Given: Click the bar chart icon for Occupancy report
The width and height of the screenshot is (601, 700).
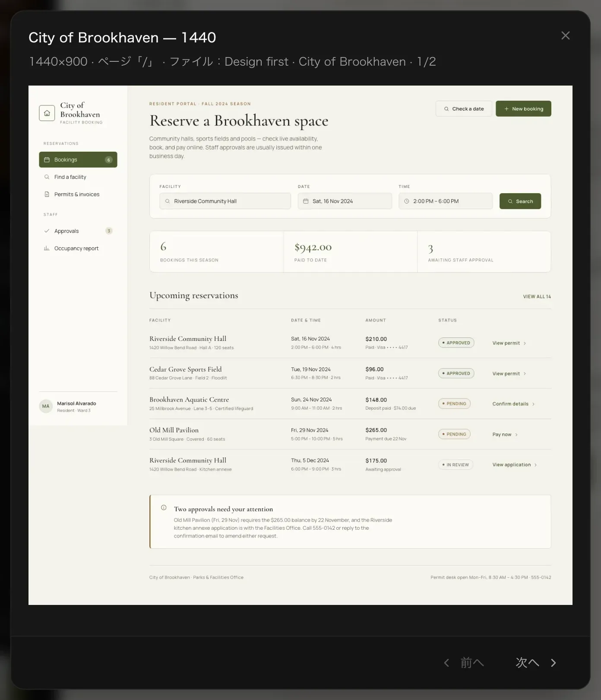Looking at the screenshot, I should pos(47,248).
